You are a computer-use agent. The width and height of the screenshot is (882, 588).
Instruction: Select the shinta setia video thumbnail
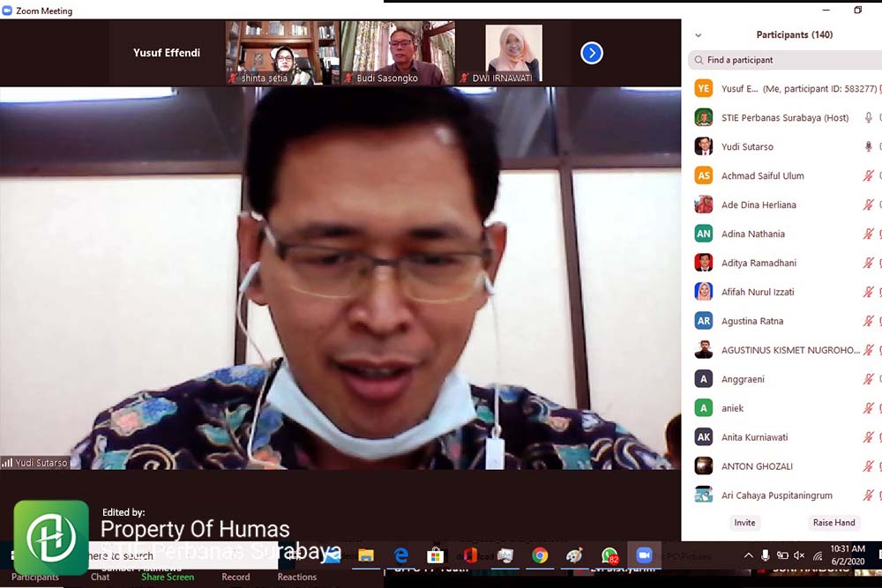(282, 53)
